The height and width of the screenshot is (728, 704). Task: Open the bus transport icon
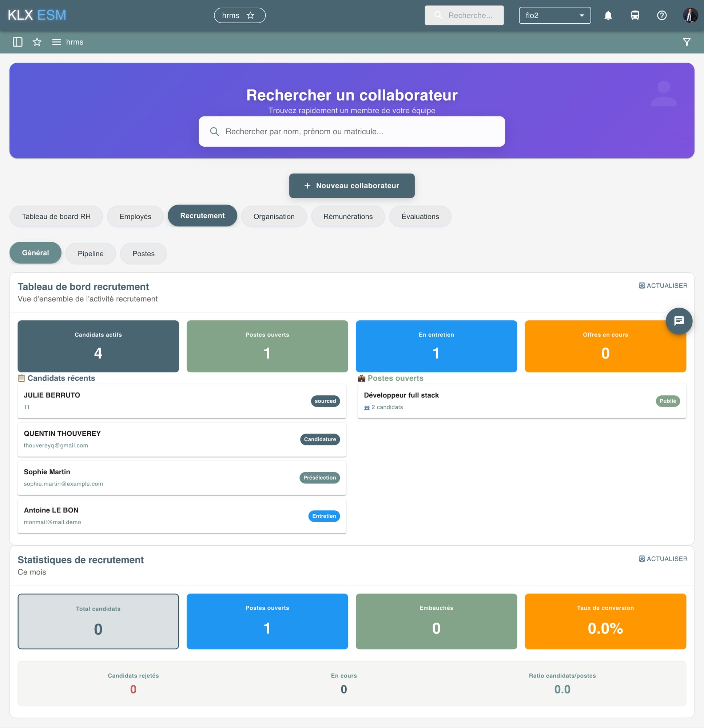(x=635, y=15)
